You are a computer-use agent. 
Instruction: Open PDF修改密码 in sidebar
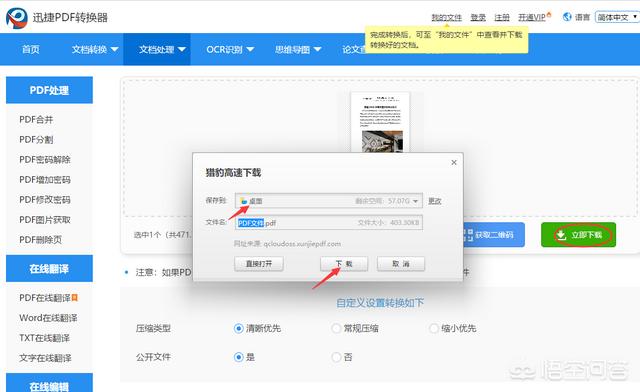click(x=45, y=200)
